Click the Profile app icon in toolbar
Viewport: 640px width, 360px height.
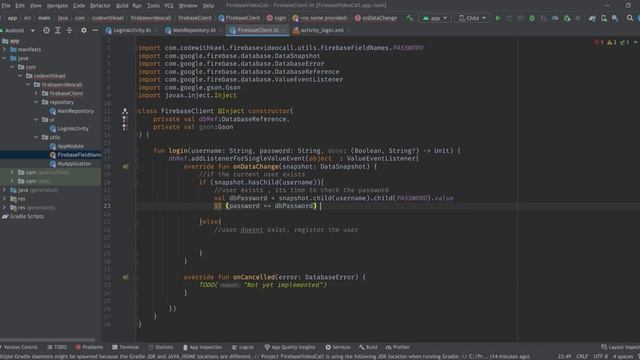click(x=555, y=18)
